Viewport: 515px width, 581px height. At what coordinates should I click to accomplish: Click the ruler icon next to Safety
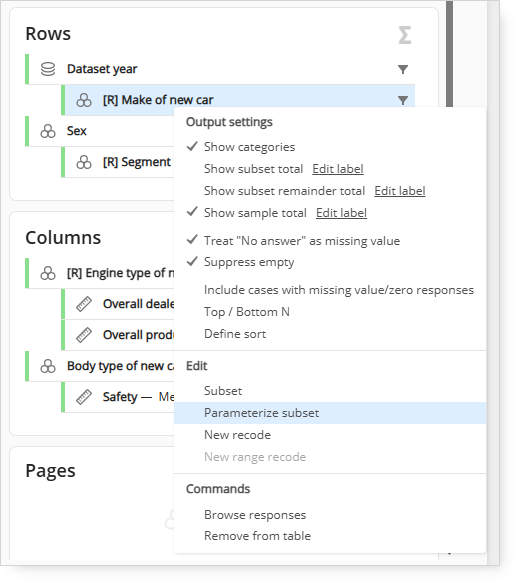(84, 397)
